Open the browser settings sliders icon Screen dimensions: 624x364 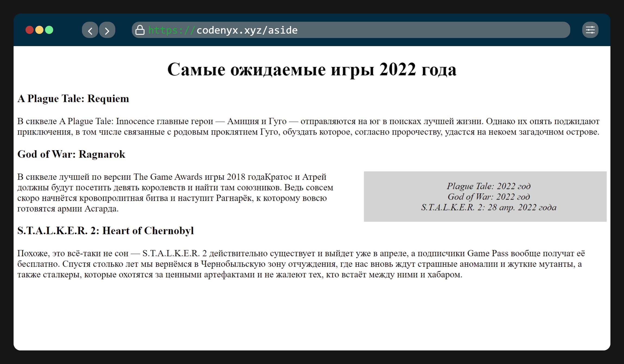click(590, 30)
